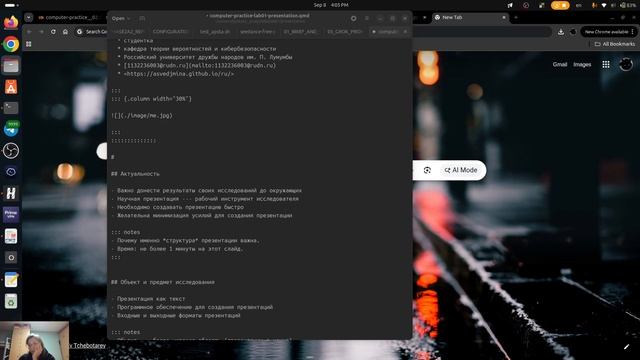Open Google Images link
Image resolution: width=640 pixels, height=360 pixels.
pyautogui.click(x=582, y=64)
